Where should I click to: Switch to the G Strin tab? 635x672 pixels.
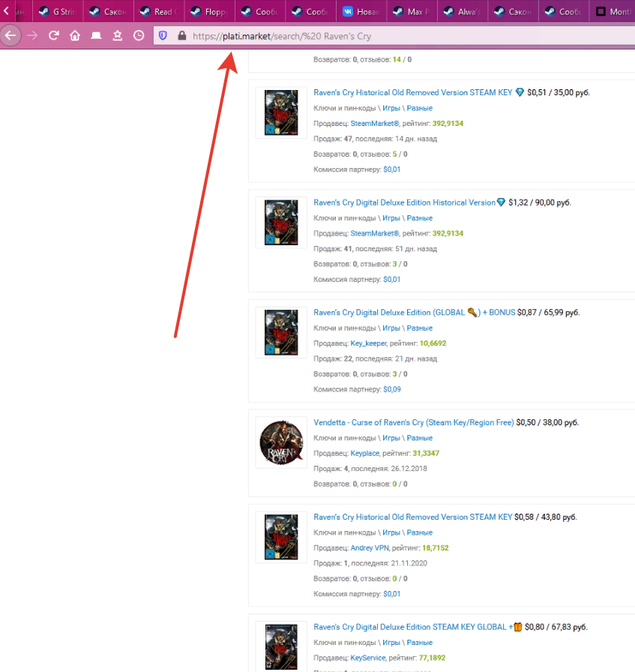[58, 11]
